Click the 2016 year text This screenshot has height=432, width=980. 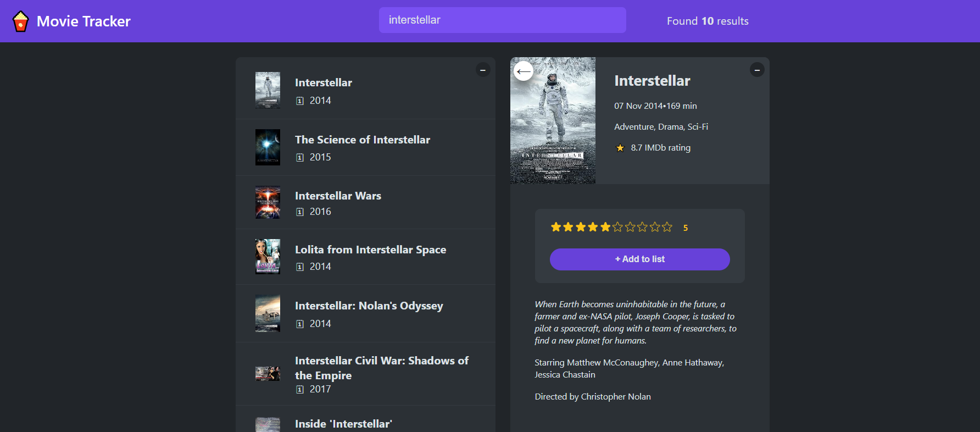(x=320, y=212)
